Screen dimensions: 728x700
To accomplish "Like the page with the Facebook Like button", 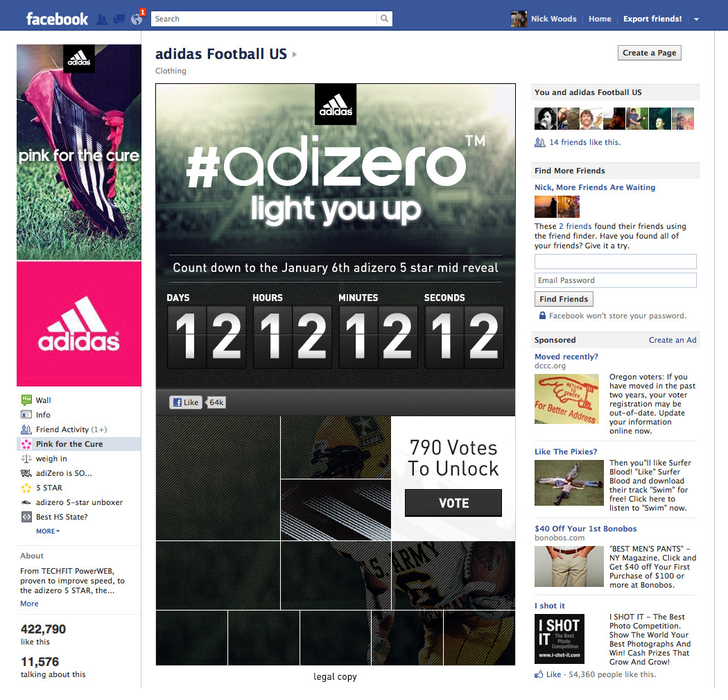I will pyautogui.click(x=186, y=402).
